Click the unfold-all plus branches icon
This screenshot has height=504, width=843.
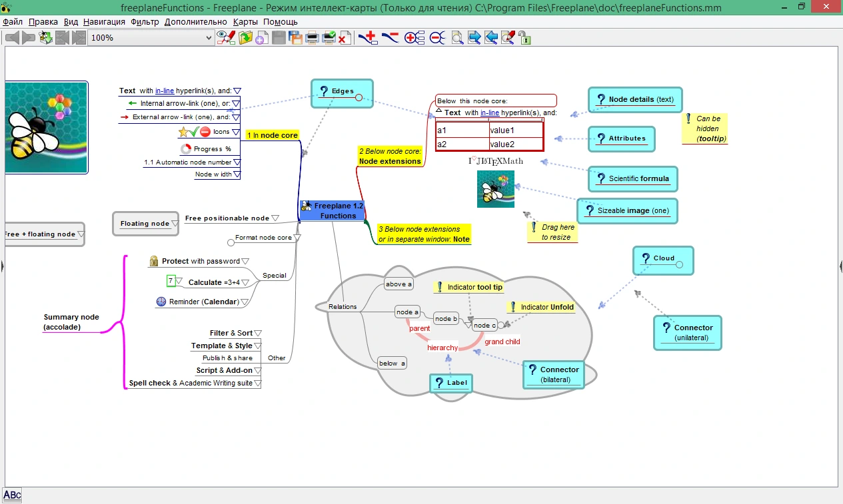pos(414,38)
